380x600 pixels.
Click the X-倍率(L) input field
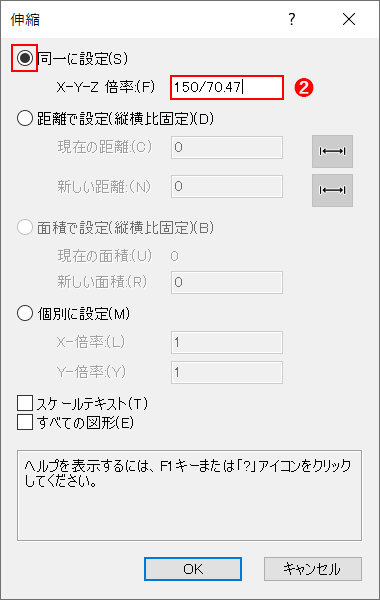[227, 342]
